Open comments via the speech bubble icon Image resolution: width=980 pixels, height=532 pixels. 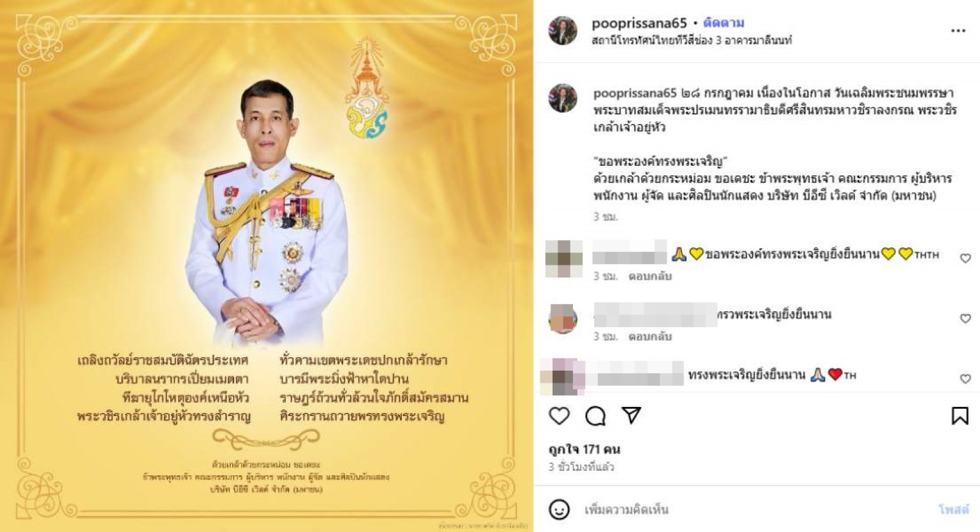595,416
